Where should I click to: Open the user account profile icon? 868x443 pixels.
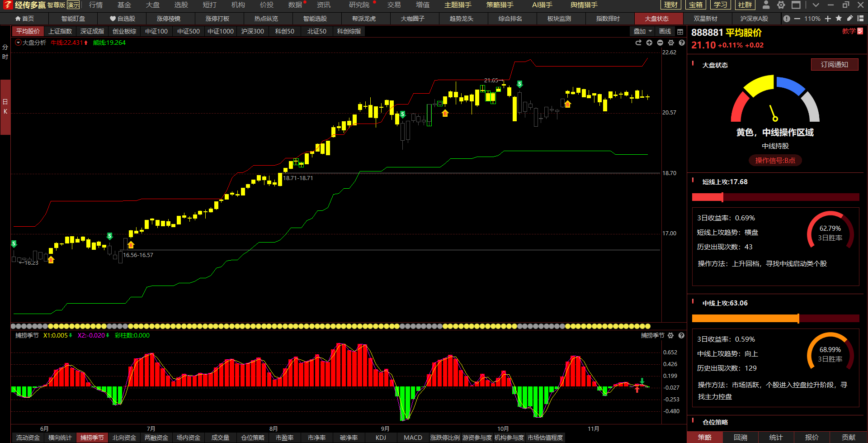766,5
